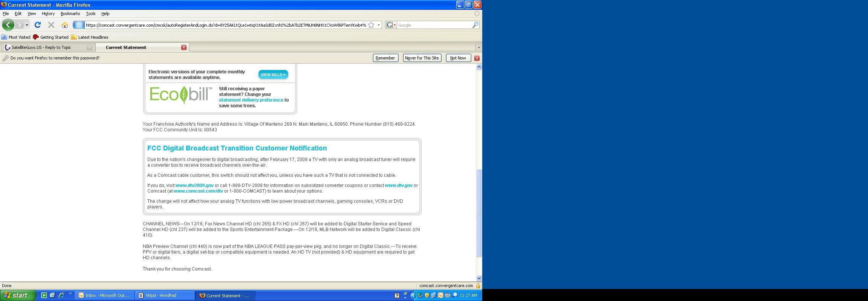The width and height of the screenshot is (868, 301).
Task: Open the back/forward history dropdown arrow
Action: point(27,25)
